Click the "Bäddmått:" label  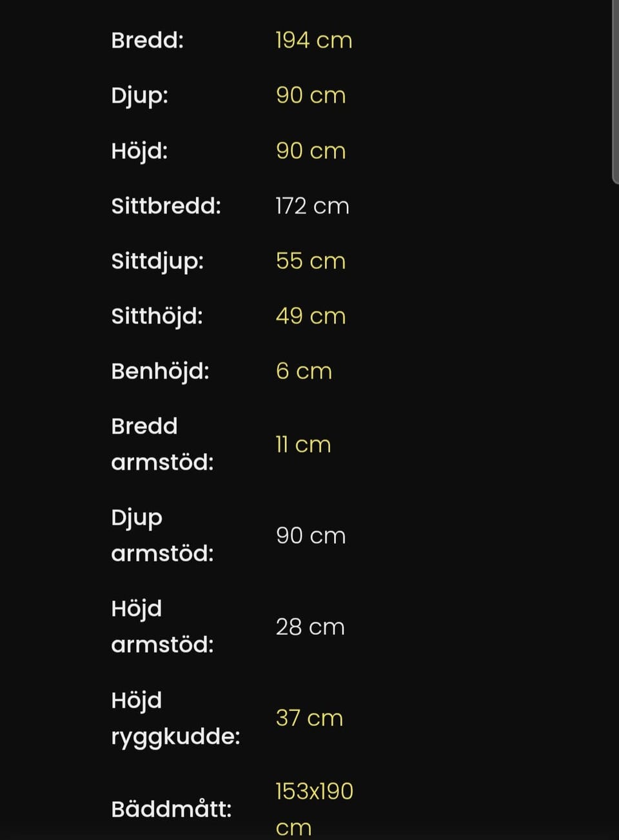[x=171, y=809]
